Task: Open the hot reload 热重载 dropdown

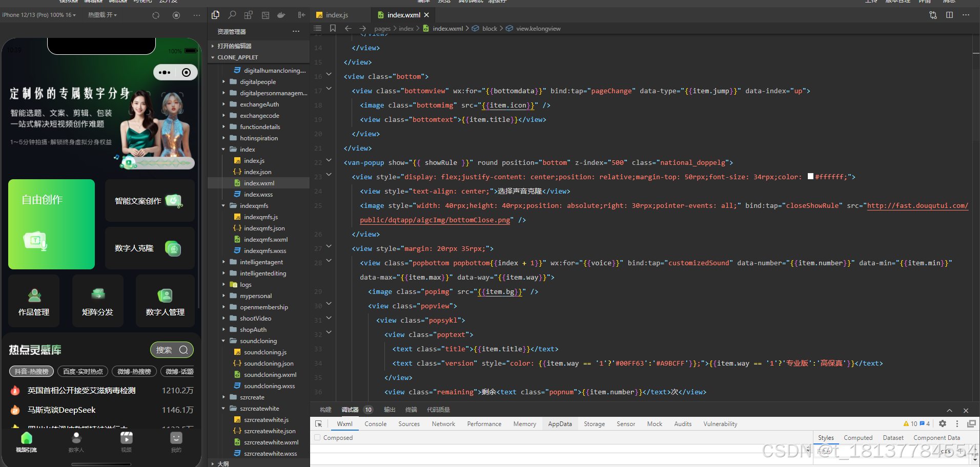Action: pos(102,15)
